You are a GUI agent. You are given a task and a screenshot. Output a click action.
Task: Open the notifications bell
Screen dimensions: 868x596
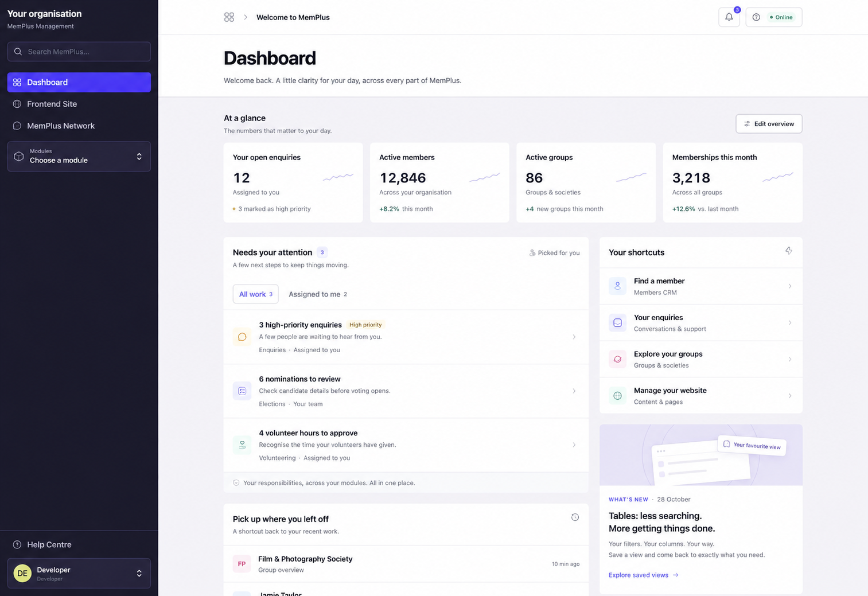[729, 17]
